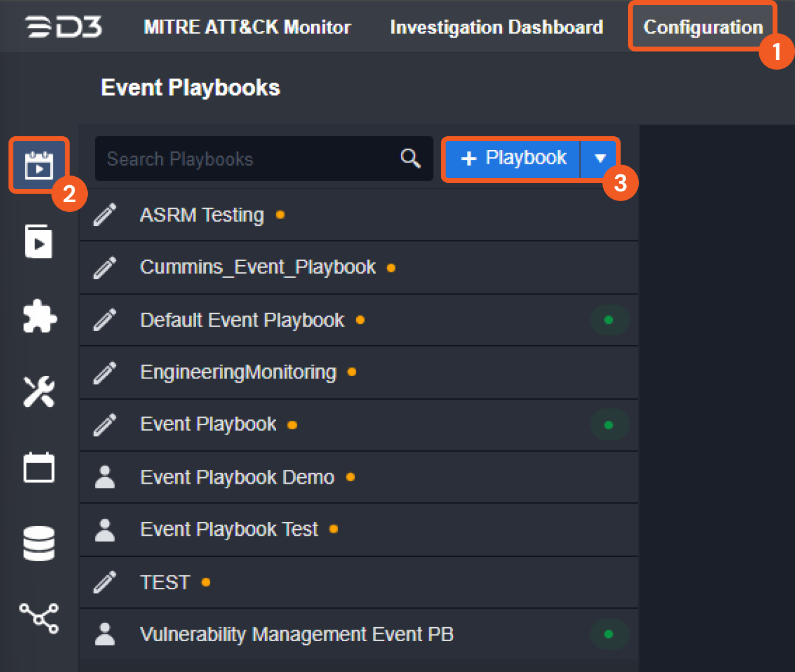Open the Configuration tab
Viewport: 795px width, 672px height.
702,27
